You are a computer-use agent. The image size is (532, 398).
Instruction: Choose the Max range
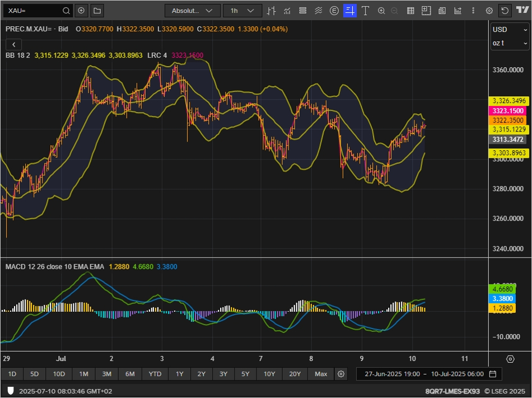click(321, 374)
